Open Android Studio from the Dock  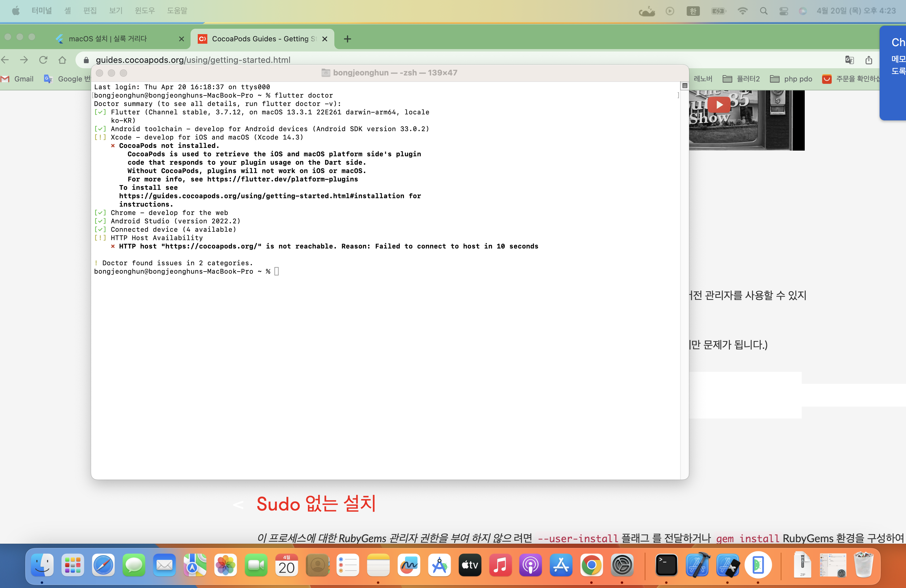[439, 565]
